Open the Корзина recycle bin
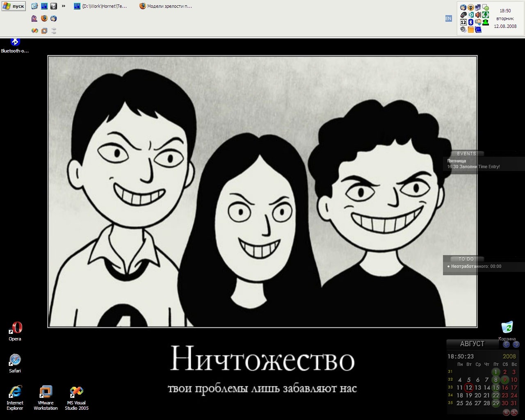The image size is (525, 420). 507,328
